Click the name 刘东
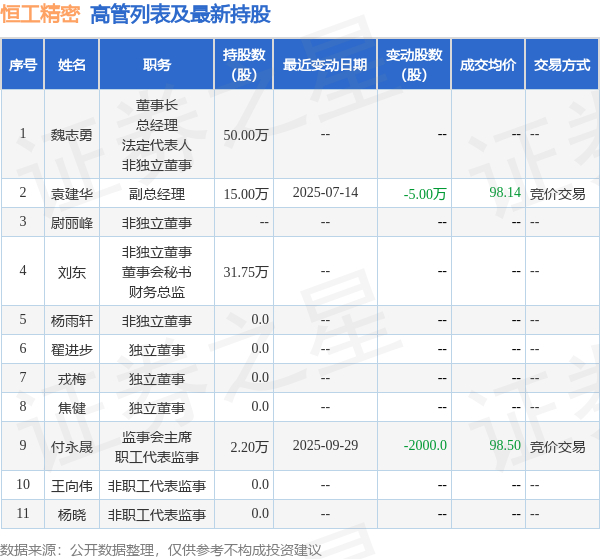 tap(72, 272)
